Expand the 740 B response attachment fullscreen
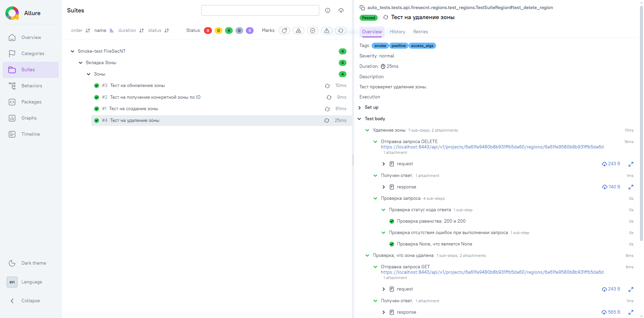This screenshot has height=318, width=644. 631,187
